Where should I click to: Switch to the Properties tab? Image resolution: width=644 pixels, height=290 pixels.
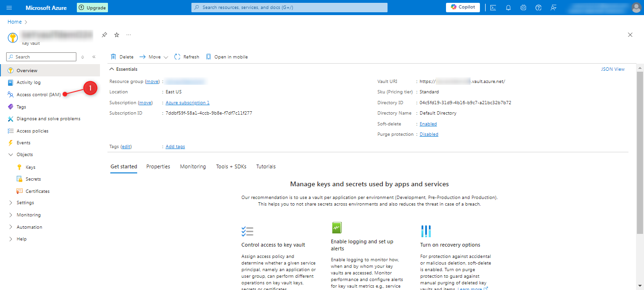coord(158,166)
